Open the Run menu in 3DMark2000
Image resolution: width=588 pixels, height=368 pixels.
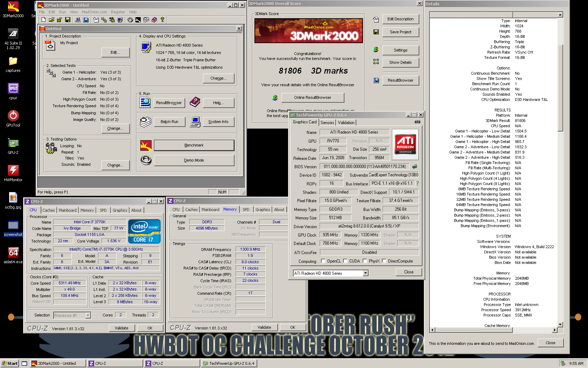(62, 12)
